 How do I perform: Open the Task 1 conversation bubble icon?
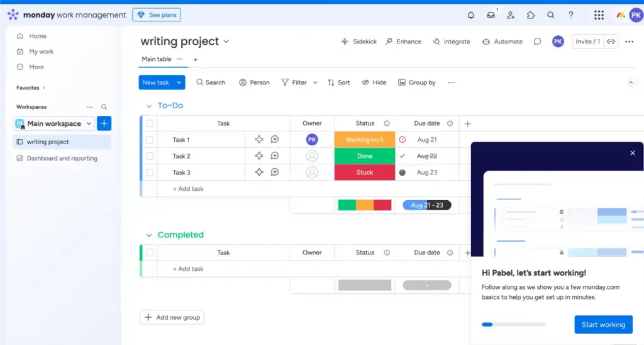pyautogui.click(x=275, y=140)
